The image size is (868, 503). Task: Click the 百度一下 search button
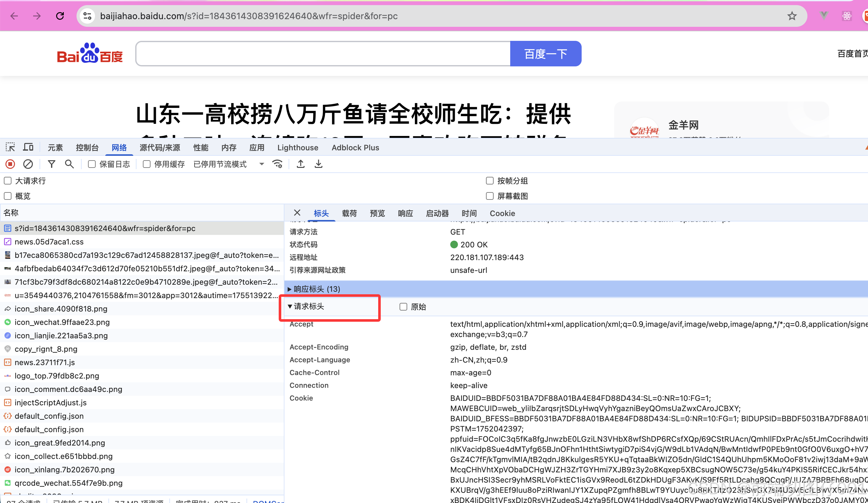[545, 54]
